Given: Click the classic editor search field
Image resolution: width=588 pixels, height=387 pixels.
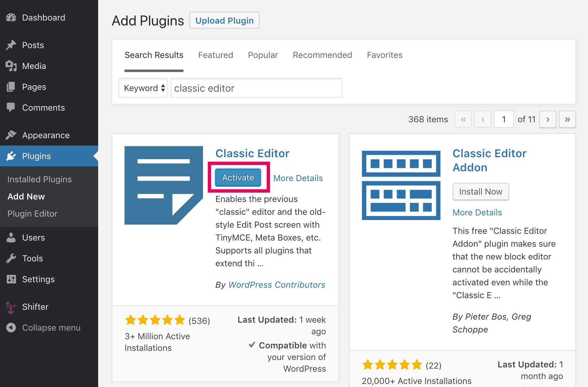Looking at the screenshot, I should 256,88.
